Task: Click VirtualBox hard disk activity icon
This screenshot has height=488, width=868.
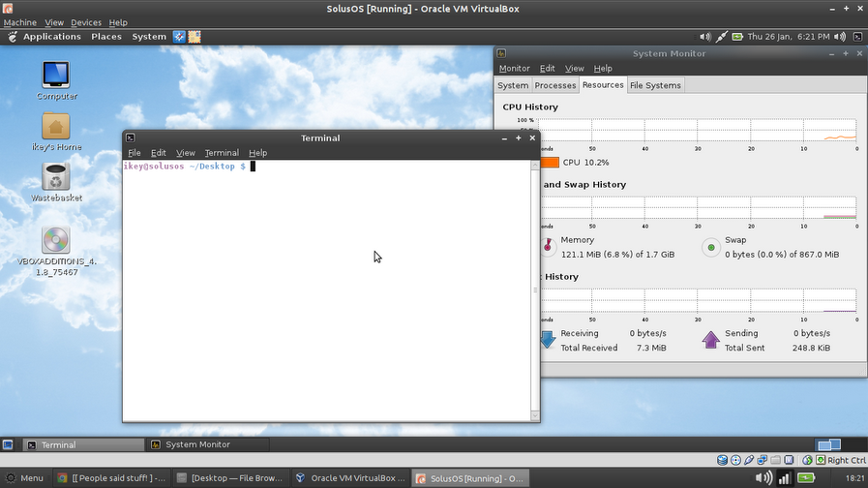Action: pyautogui.click(x=723, y=460)
